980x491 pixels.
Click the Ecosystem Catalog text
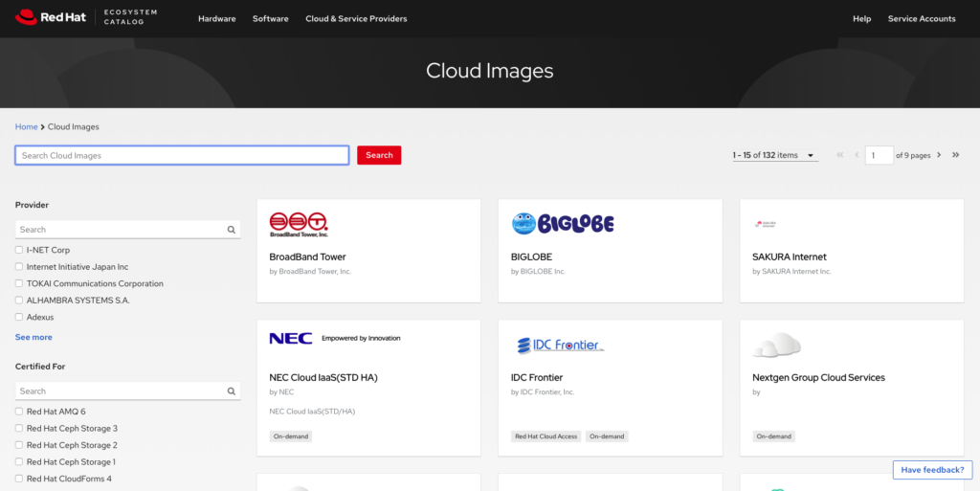pos(130,17)
